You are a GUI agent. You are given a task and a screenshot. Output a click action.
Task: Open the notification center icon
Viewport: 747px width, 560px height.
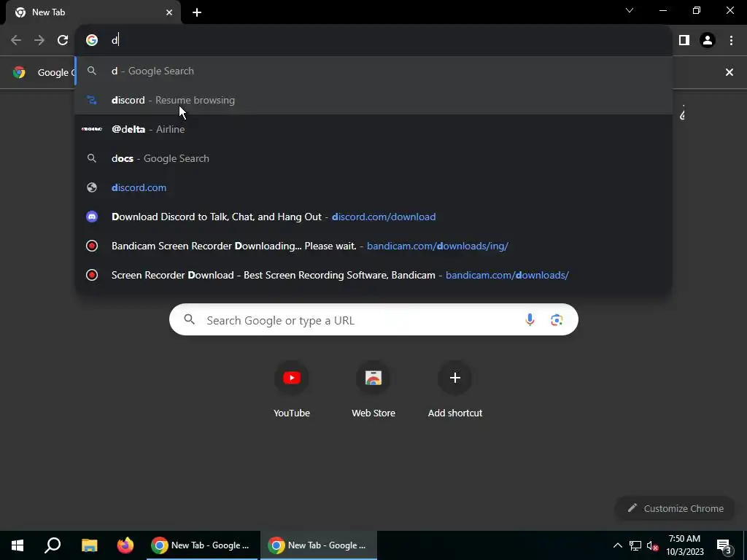tap(724, 545)
